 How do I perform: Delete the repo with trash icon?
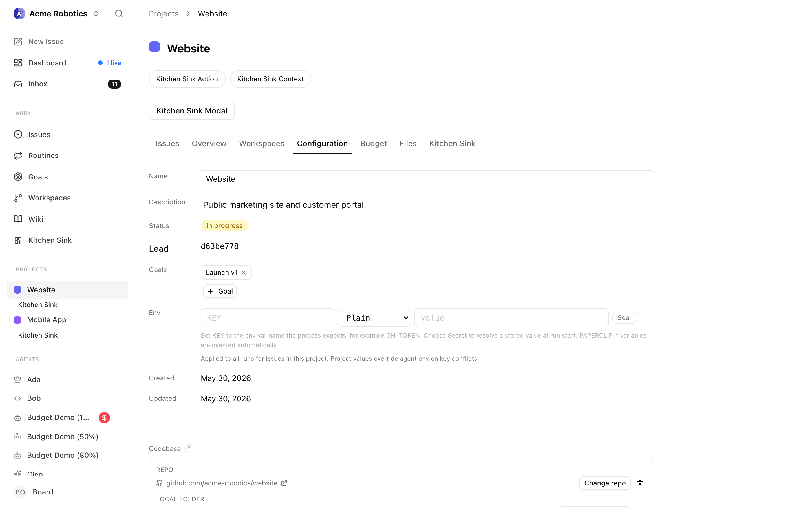(640, 483)
